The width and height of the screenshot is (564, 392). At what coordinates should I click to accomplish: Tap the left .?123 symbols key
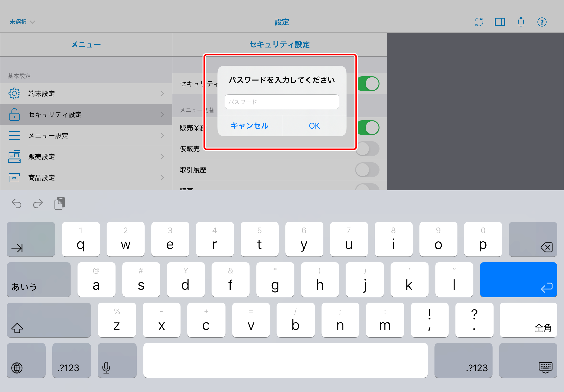pyautogui.click(x=72, y=360)
